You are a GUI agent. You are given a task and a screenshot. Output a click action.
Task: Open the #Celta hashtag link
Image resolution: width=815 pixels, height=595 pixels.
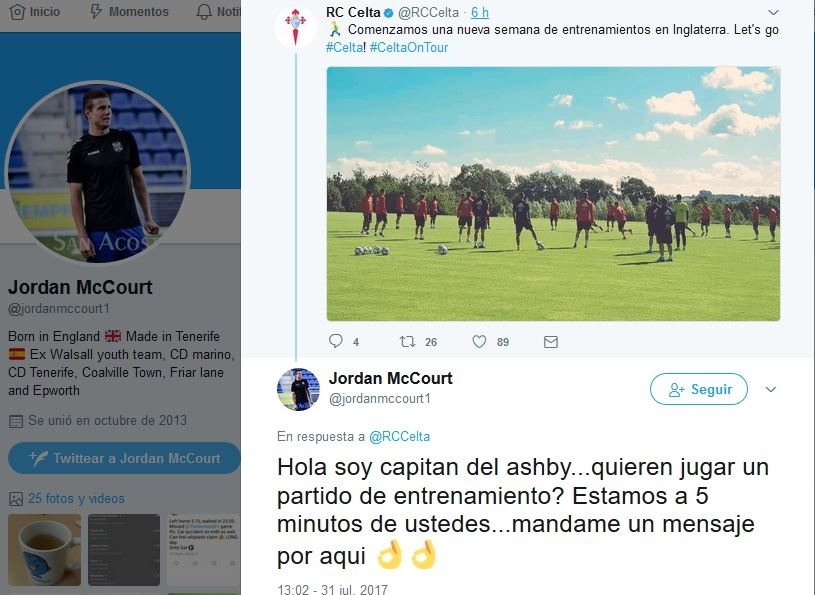pos(345,47)
